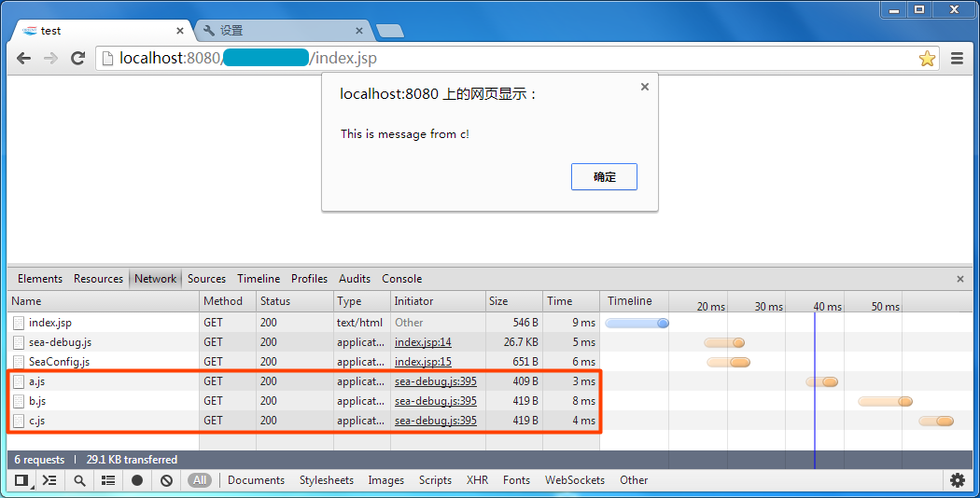
Task: Sort by the Status column header
Action: 294,301
